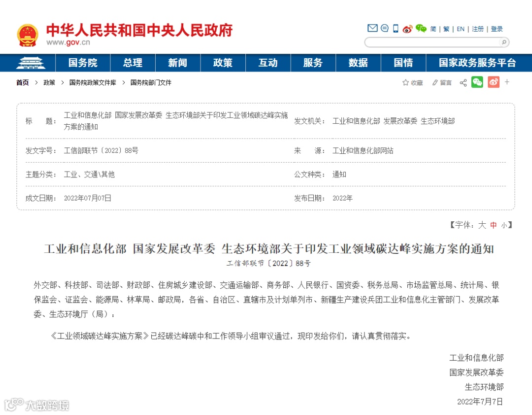Click the article main headline
532x415 pixels.
click(269, 249)
